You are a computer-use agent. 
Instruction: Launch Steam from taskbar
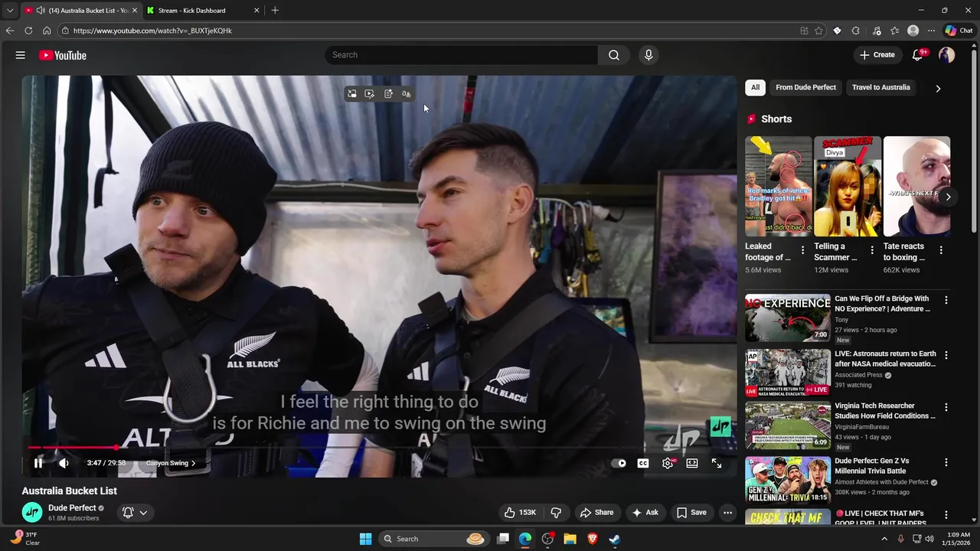614,539
